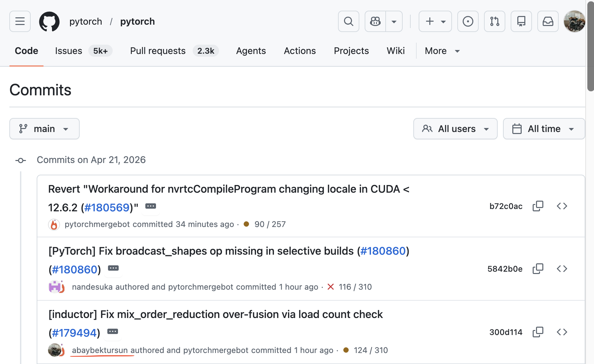Open the hamburger navigation menu

pyautogui.click(x=20, y=21)
